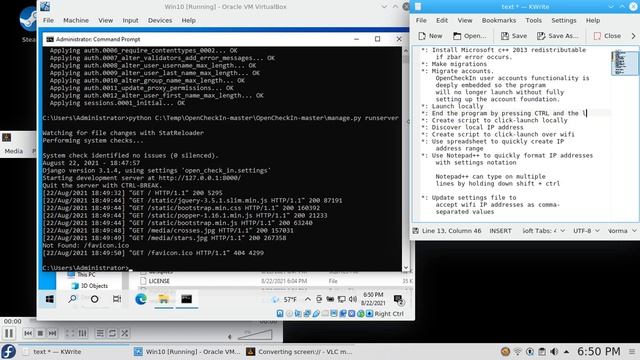The height and width of the screenshot is (360, 640).
Task: Expand the KWrite toolbar overflow chevron
Action: pos(633,36)
